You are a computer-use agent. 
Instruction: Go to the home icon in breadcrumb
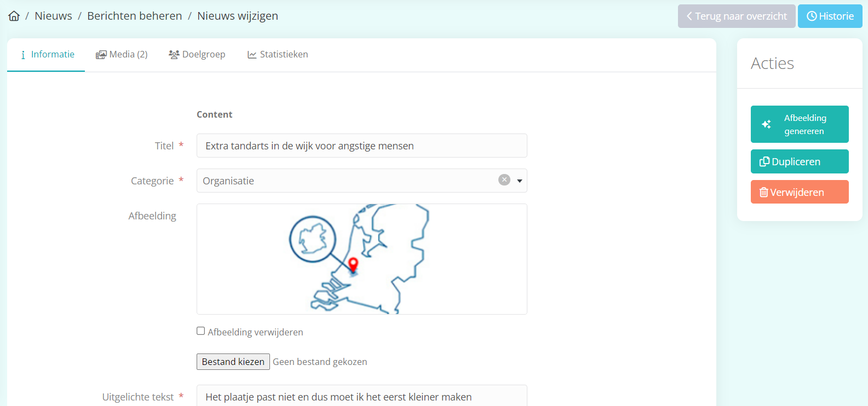pos(14,16)
